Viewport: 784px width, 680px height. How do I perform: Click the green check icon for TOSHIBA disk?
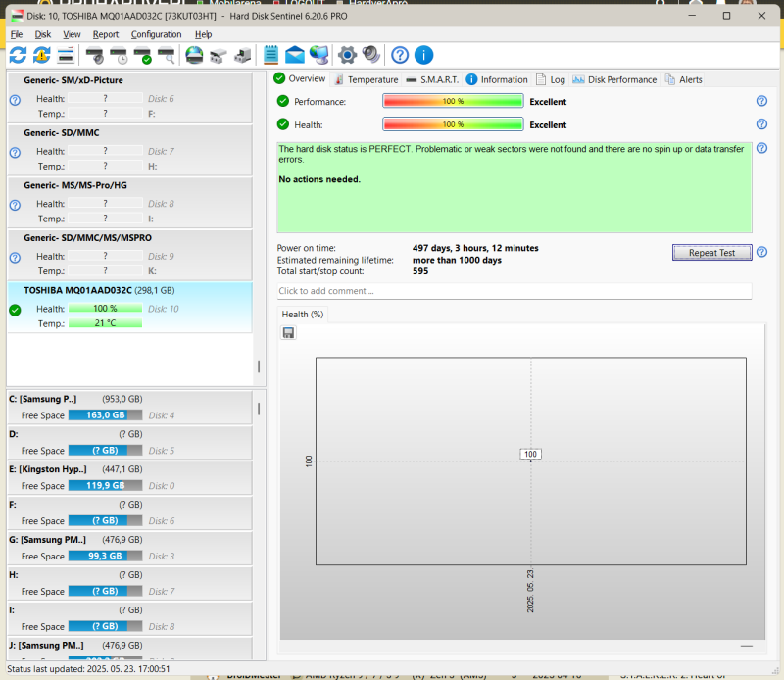15,310
